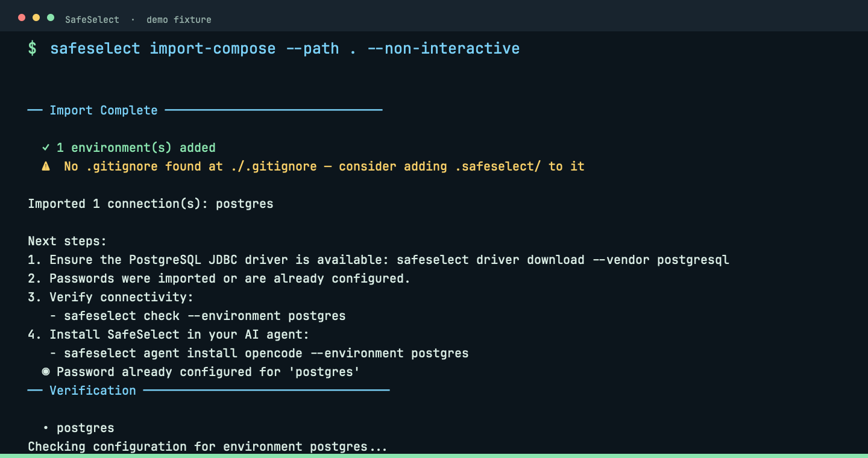Screen dimensions: 868x458
Task: Click the red close window dot
Action: pos(22,17)
